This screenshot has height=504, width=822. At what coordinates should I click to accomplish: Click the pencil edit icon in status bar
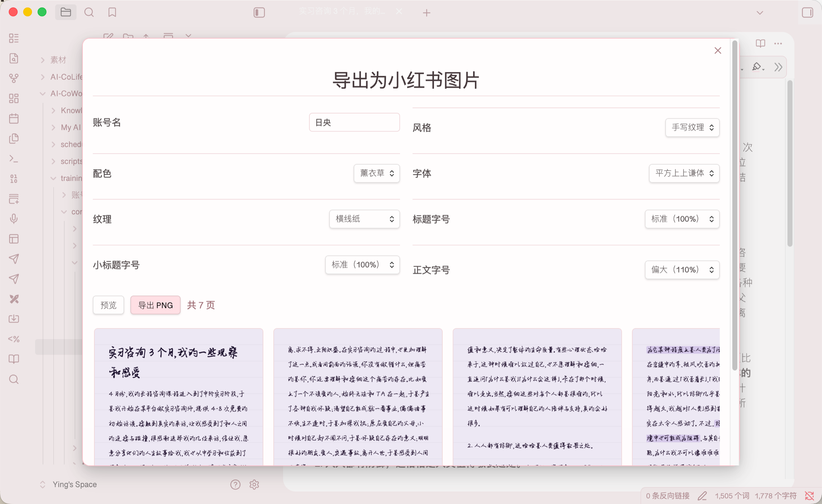pyautogui.click(x=702, y=496)
